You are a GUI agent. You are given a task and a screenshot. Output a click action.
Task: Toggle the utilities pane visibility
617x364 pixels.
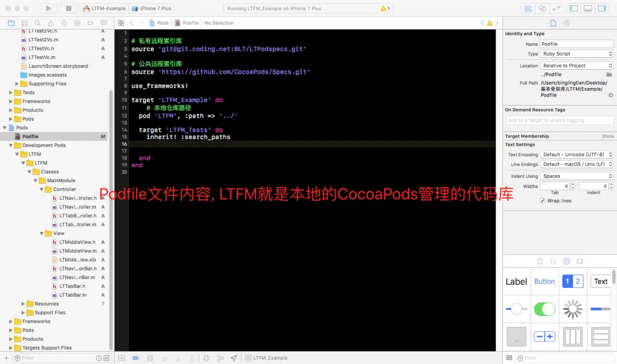click(602, 8)
